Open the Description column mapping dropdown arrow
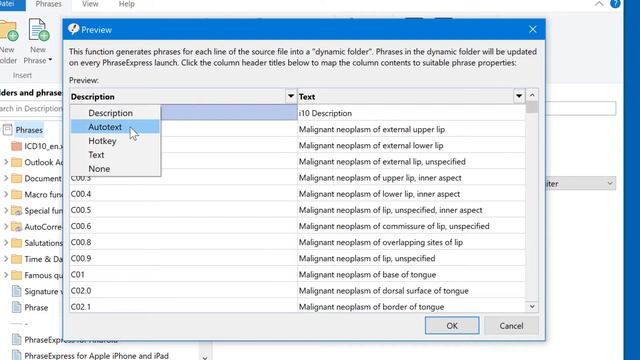 [291, 96]
